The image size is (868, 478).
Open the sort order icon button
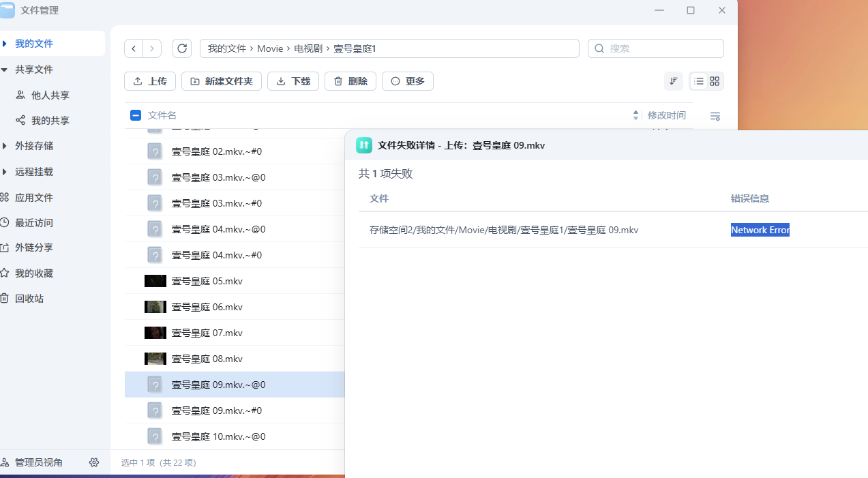[674, 81]
